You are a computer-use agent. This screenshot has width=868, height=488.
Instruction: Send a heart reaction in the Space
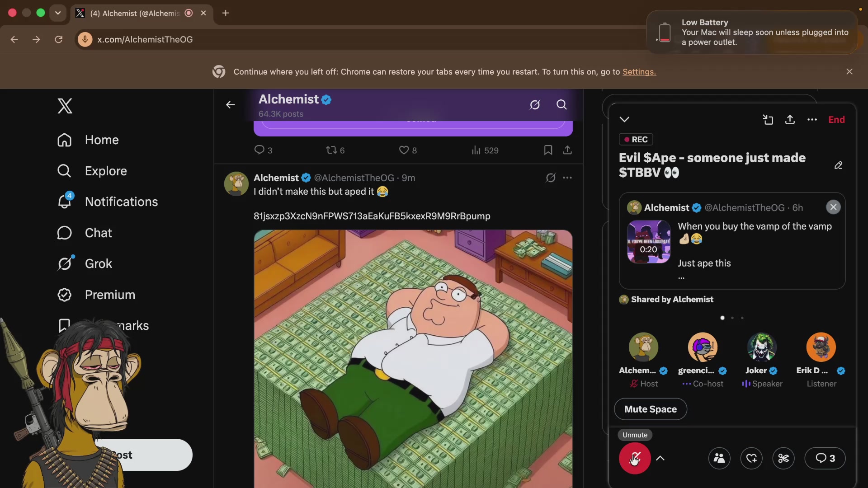coord(751,458)
